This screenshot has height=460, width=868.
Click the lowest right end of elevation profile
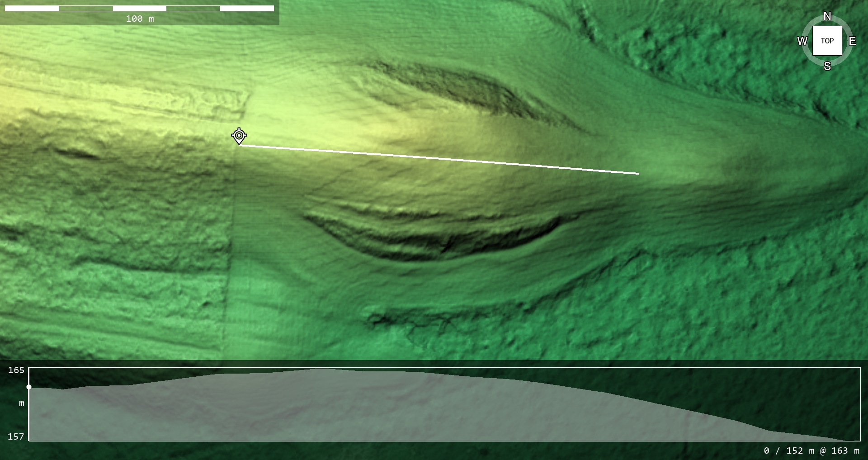(854, 440)
